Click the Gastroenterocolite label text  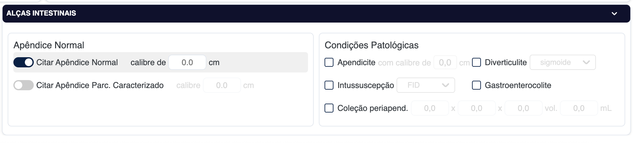pos(518,85)
